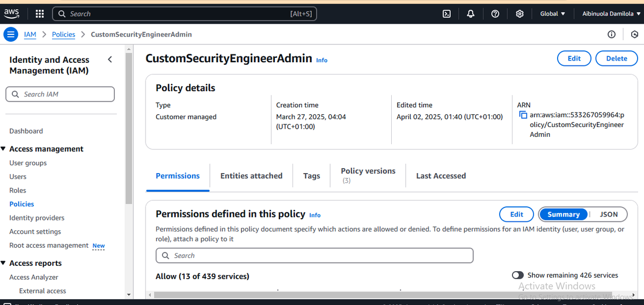Click the sidebar scroll down arrow
Screen dimensions: 644x305
[129, 295]
